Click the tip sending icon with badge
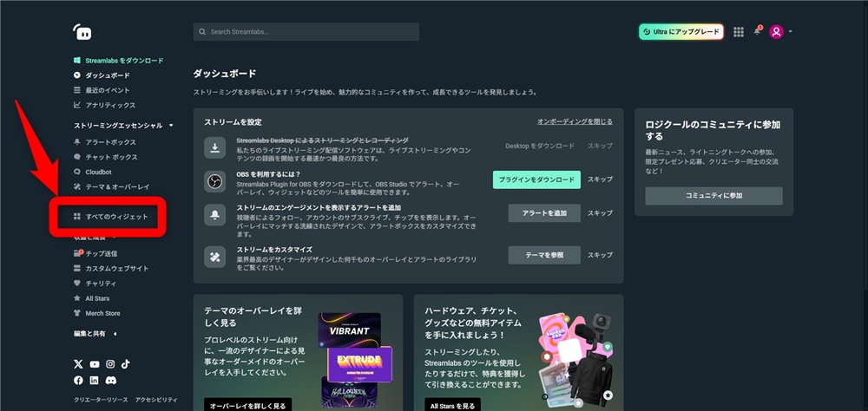The height and width of the screenshot is (411, 868). coord(78,253)
